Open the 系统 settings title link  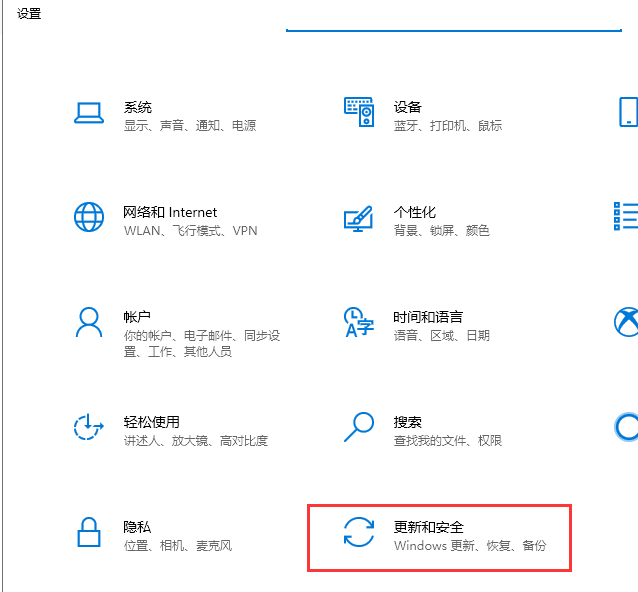click(138, 107)
